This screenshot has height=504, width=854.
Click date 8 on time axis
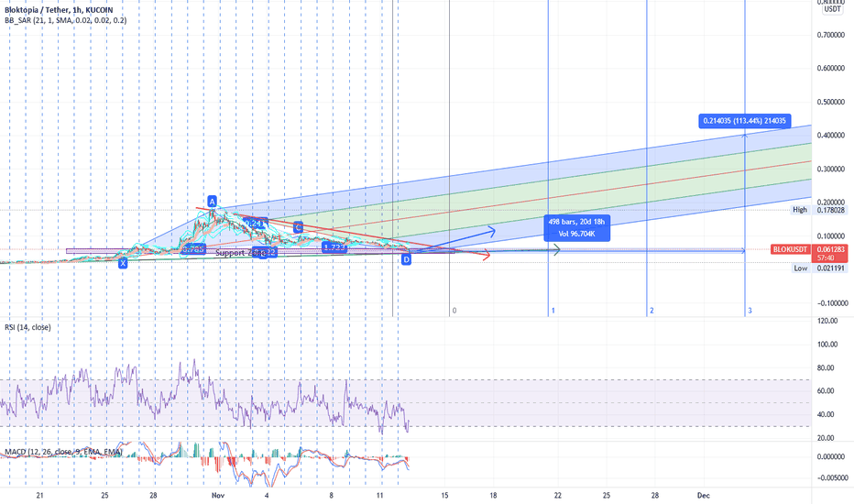(331, 495)
